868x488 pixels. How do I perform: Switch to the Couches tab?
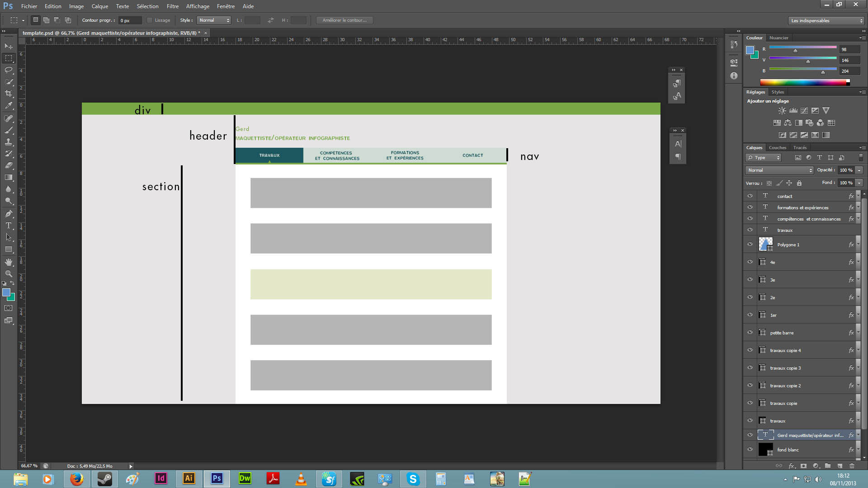778,148
